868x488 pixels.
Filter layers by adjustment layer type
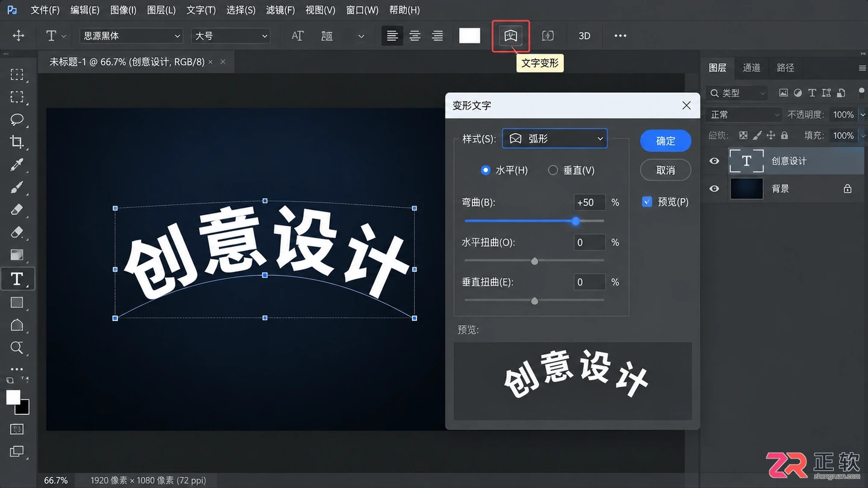coord(797,93)
